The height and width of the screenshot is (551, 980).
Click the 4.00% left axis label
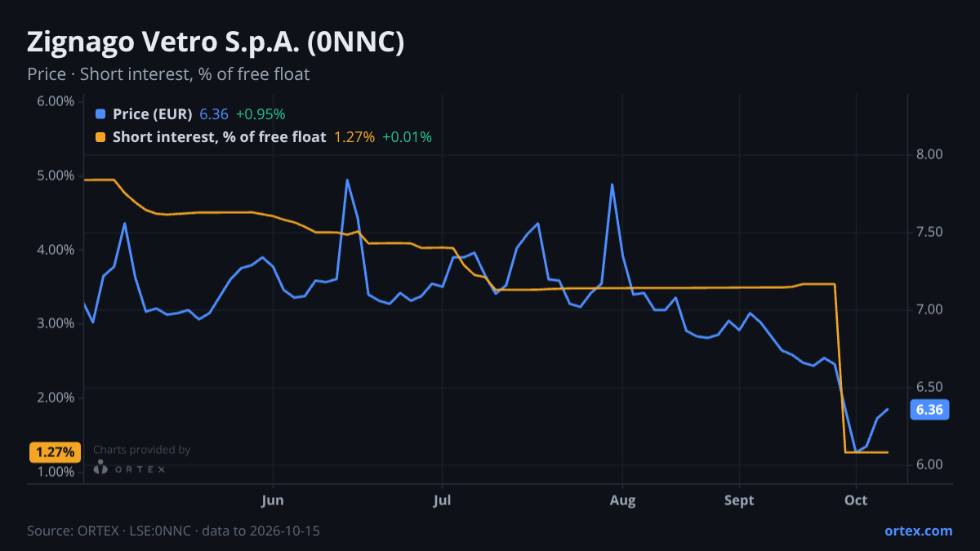click(x=56, y=250)
